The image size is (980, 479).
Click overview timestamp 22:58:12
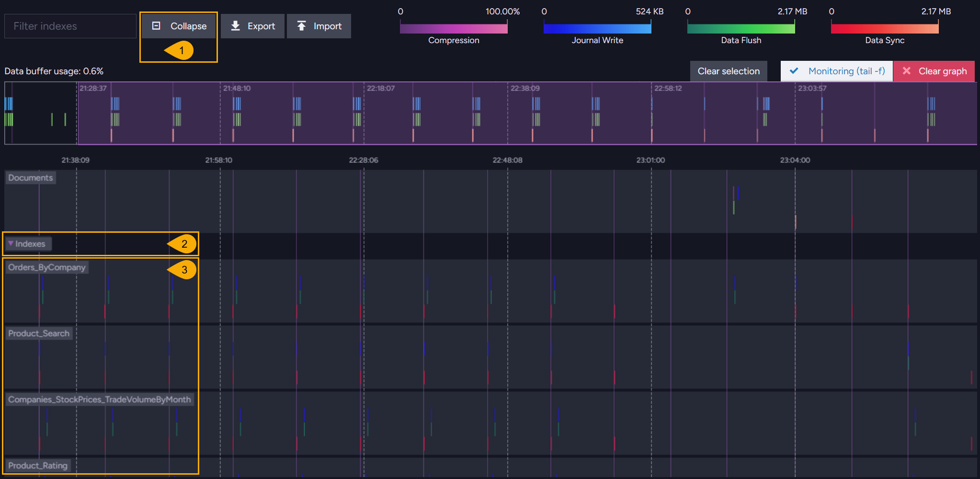[x=668, y=88]
